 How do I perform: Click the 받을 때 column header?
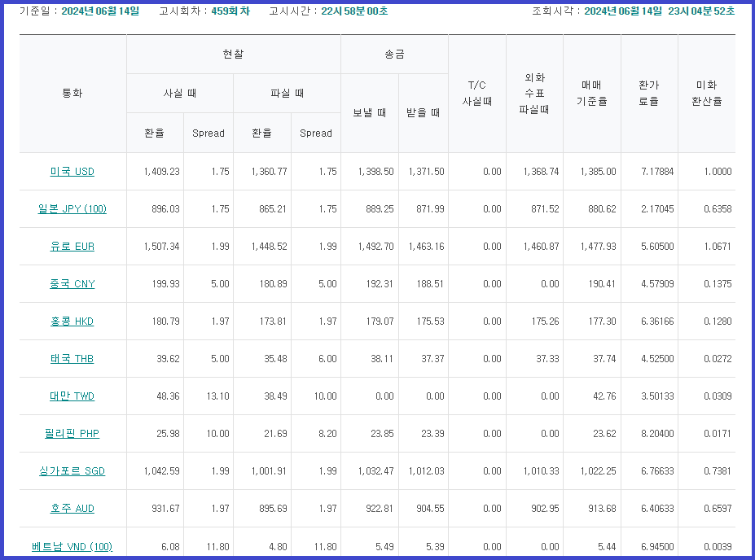424,113
